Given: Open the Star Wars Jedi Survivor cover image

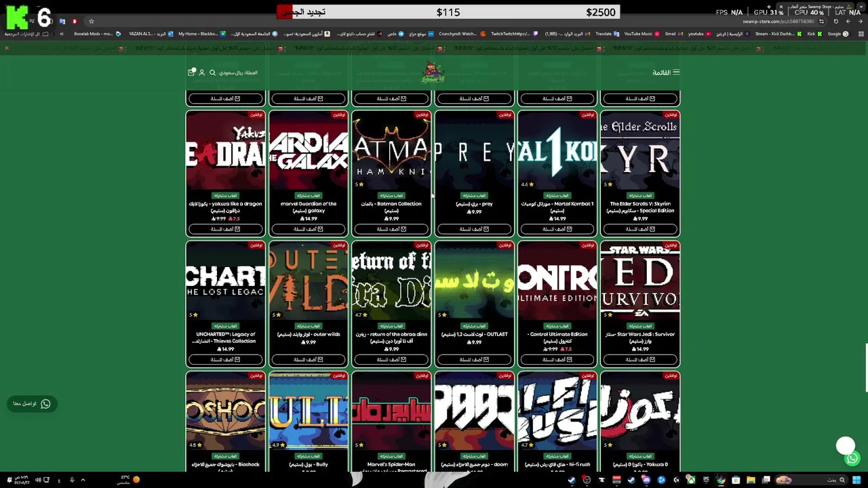Looking at the screenshot, I should tap(640, 281).
